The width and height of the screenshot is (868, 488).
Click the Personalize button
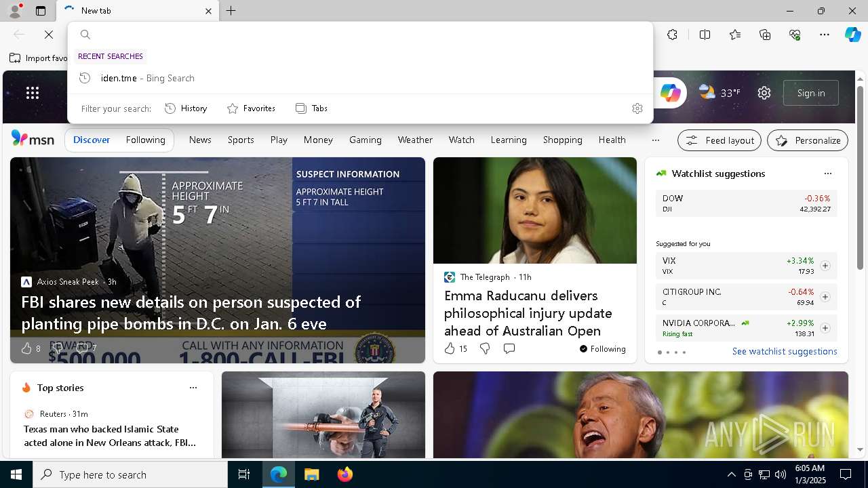tap(808, 140)
